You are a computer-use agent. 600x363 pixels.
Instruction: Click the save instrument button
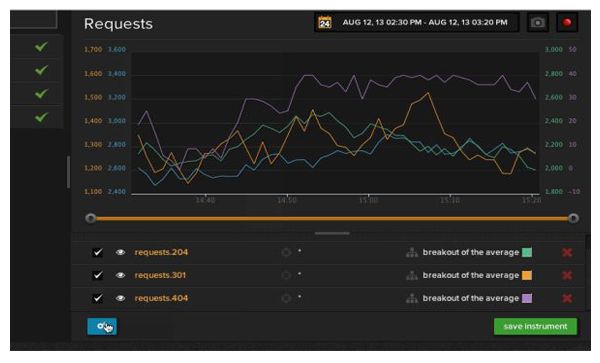pyautogui.click(x=535, y=327)
